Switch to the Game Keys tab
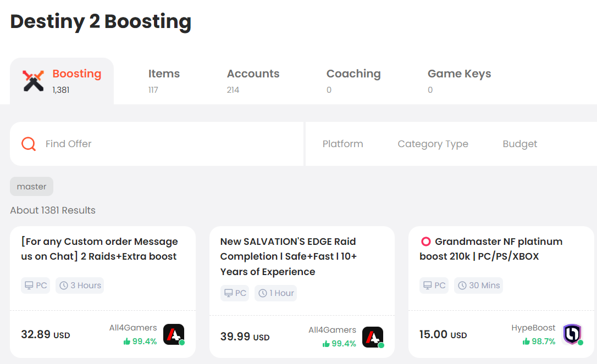 tap(459, 81)
